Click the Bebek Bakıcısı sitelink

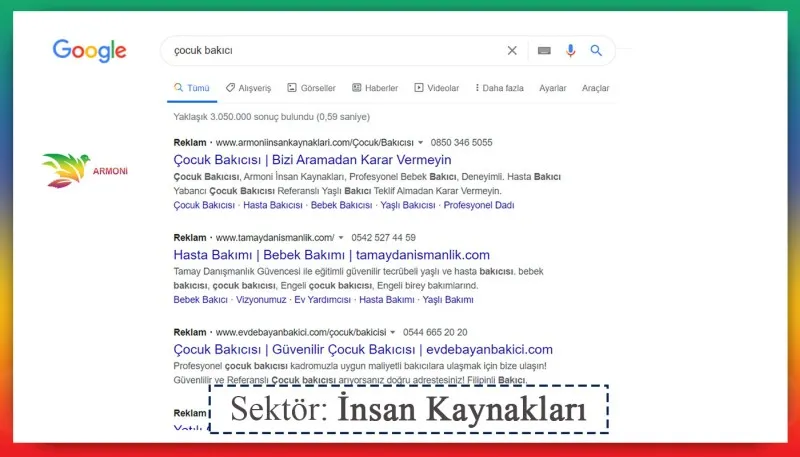point(341,205)
